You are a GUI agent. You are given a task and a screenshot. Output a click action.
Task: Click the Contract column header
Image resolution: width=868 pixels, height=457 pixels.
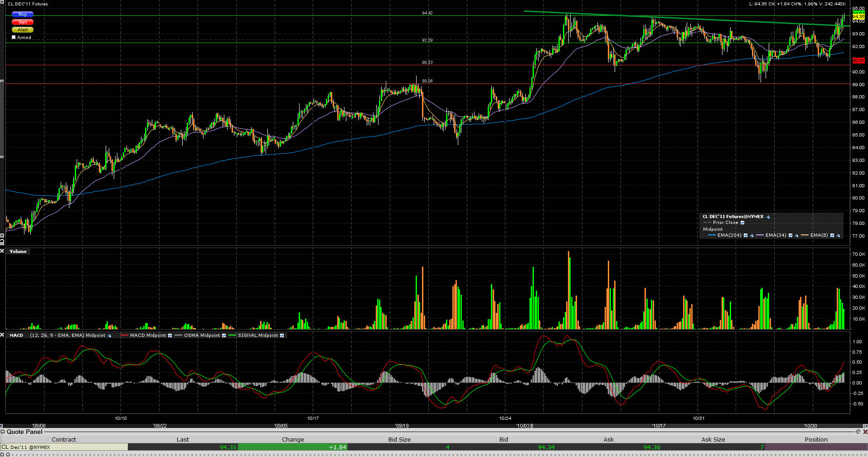(x=64, y=439)
